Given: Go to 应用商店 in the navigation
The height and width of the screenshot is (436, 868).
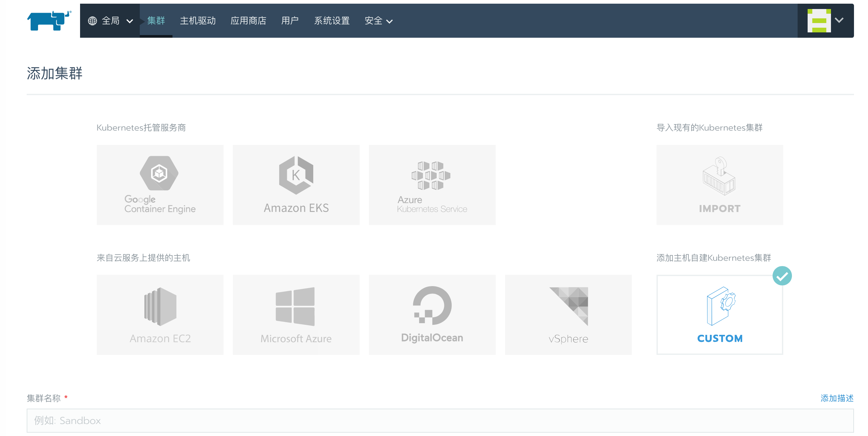Looking at the screenshot, I should click(248, 21).
